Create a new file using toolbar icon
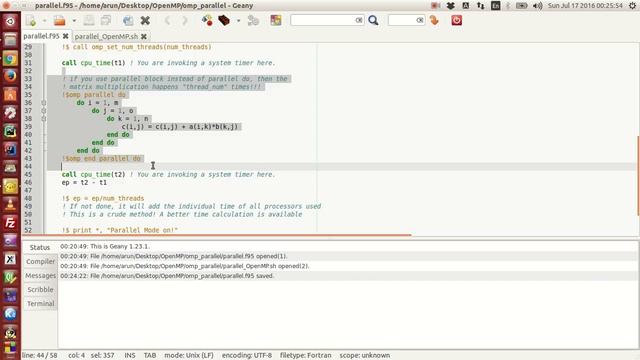This screenshot has height=360, width=640. coord(31,20)
